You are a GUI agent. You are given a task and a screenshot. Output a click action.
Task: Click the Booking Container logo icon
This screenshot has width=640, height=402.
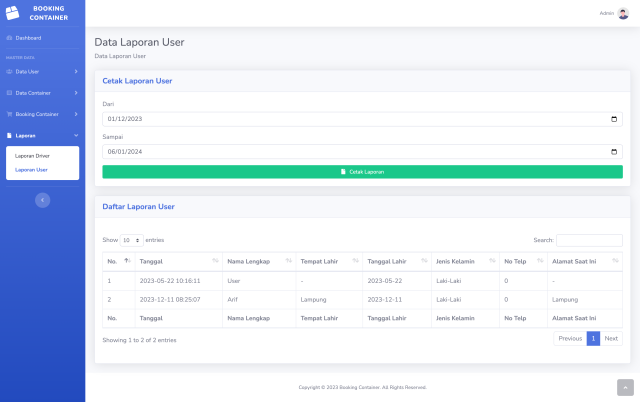click(x=13, y=13)
